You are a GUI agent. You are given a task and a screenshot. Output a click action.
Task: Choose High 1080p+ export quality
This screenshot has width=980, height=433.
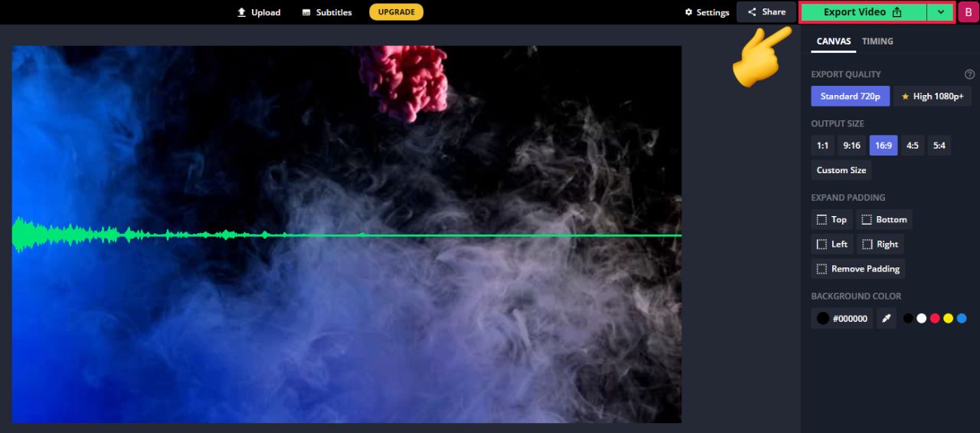coord(932,97)
